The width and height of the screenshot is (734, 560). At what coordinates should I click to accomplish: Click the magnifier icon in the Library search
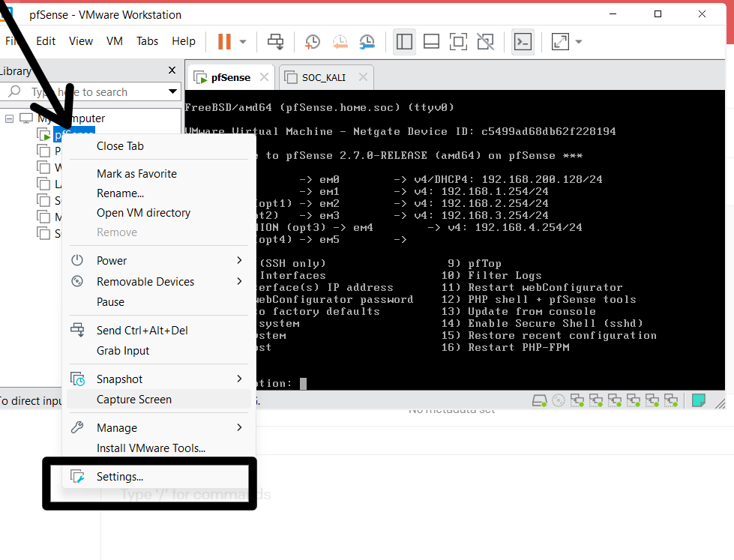[15, 91]
